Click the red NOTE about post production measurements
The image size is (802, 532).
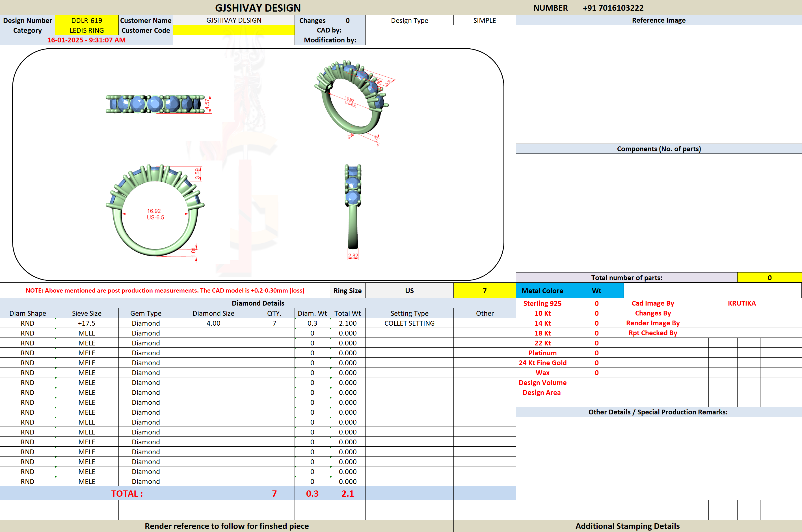click(165, 290)
